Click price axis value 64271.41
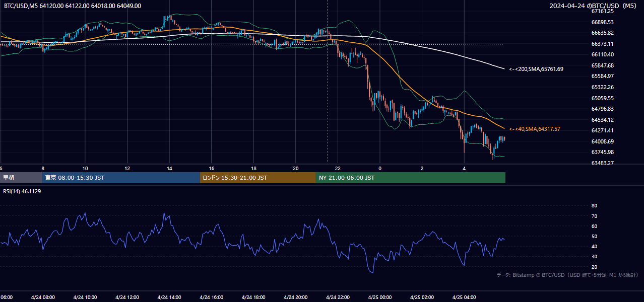644x302 pixels. pos(603,130)
